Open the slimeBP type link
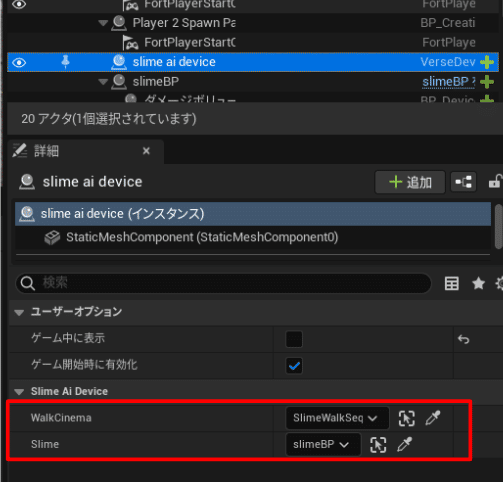Viewport: 503px width, 482px height. pyautogui.click(x=448, y=82)
